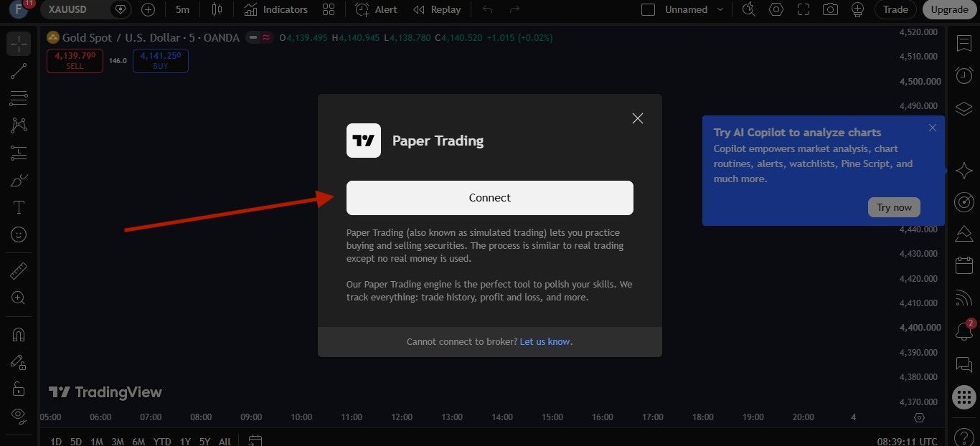980x446 pixels.
Task: Select the crosshair cursor tool
Action: 19,44
